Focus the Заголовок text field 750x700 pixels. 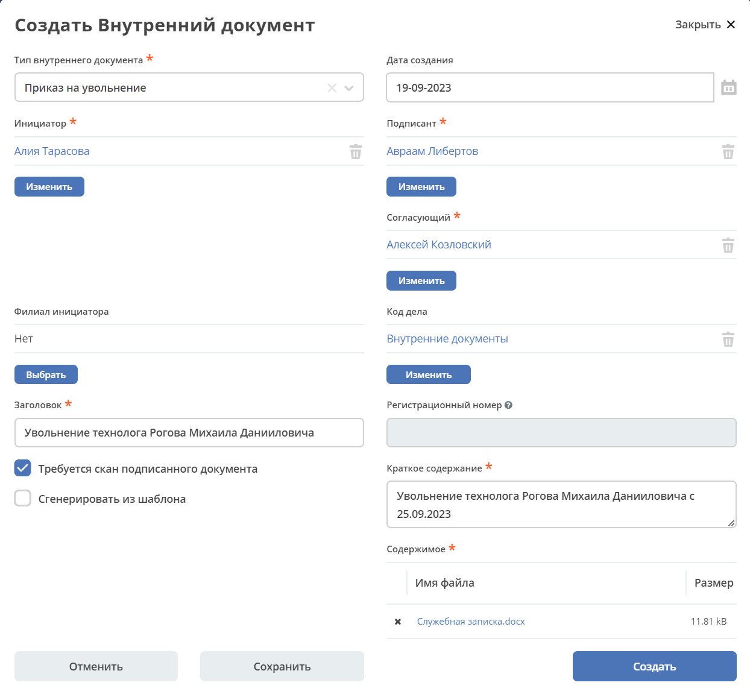(189, 432)
